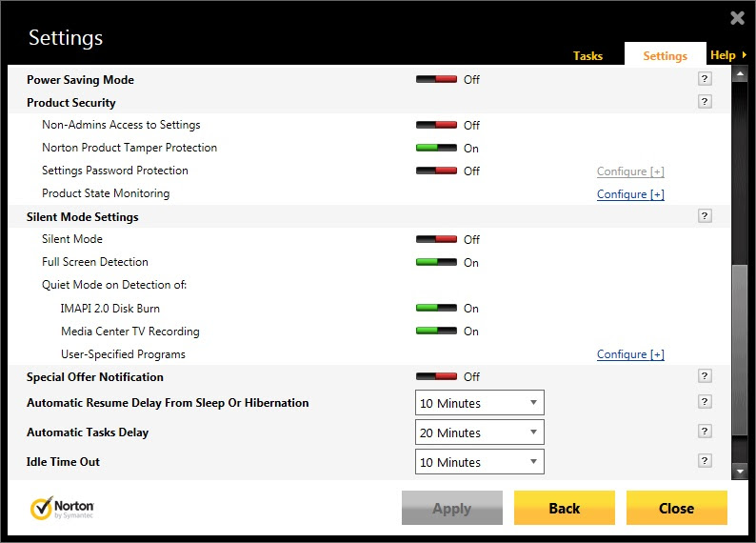The image size is (756, 543).
Task: Click the yellow Close button
Action: (x=676, y=508)
